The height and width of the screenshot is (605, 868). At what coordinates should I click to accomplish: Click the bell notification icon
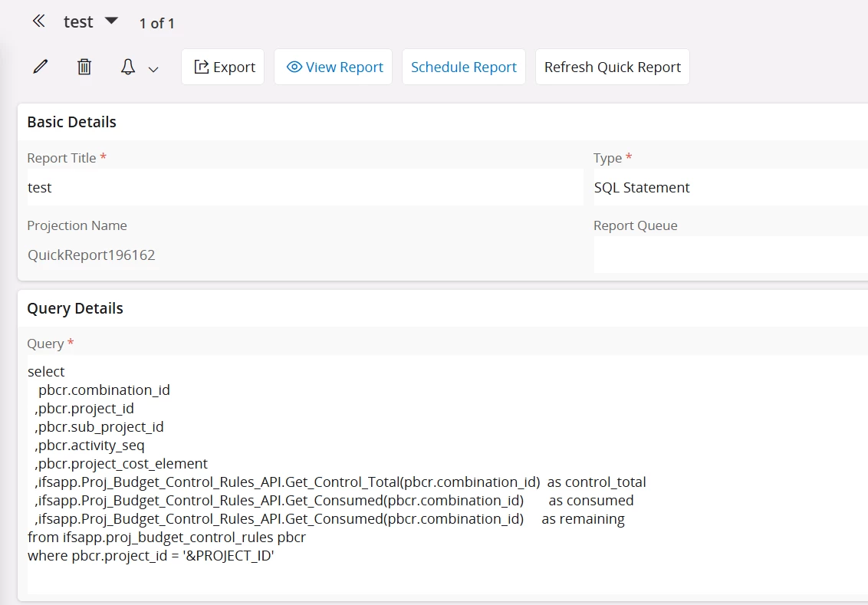tap(128, 67)
